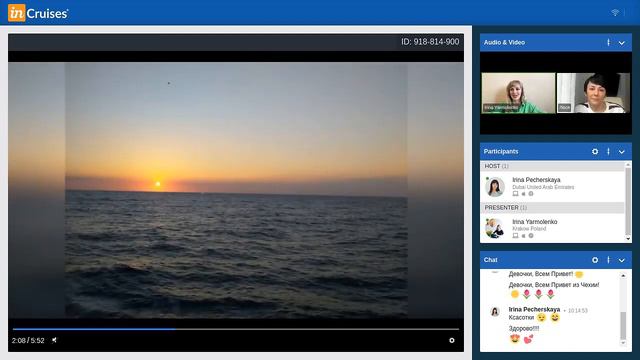The image size is (640, 360).
Task: Click Chat scrollbar up arrow
Action: 623,276
